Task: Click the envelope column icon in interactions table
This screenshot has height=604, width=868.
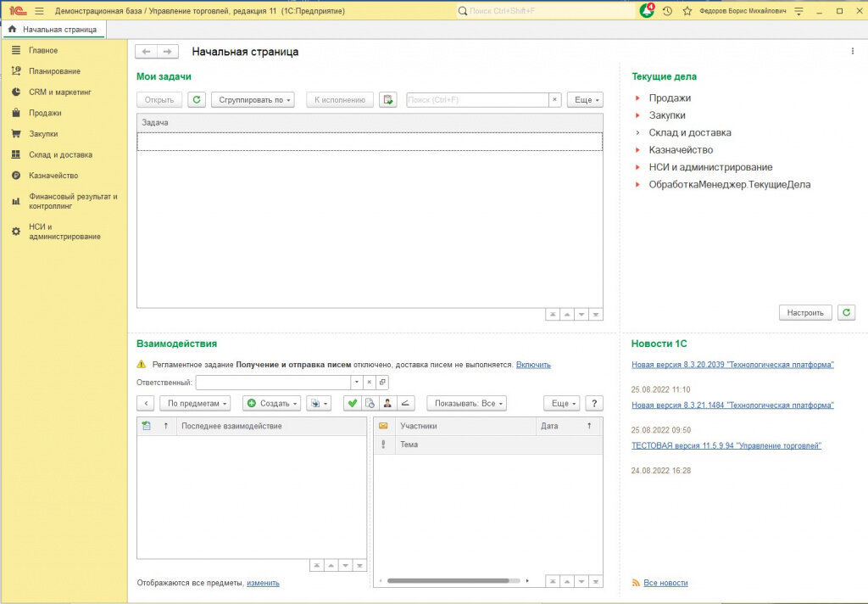Action: pyautogui.click(x=383, y=426)
